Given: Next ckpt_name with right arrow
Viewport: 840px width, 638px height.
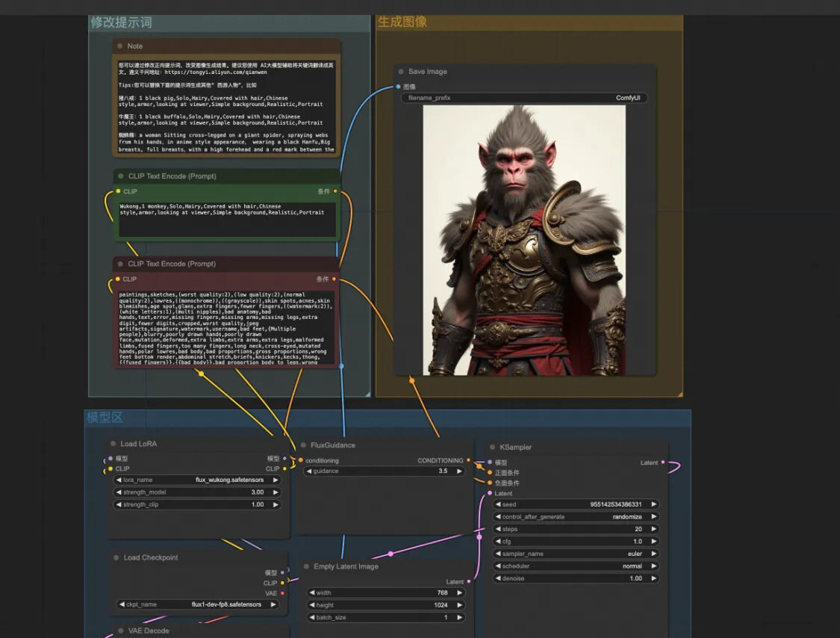Looking at the screenshot, I should 274,604.
